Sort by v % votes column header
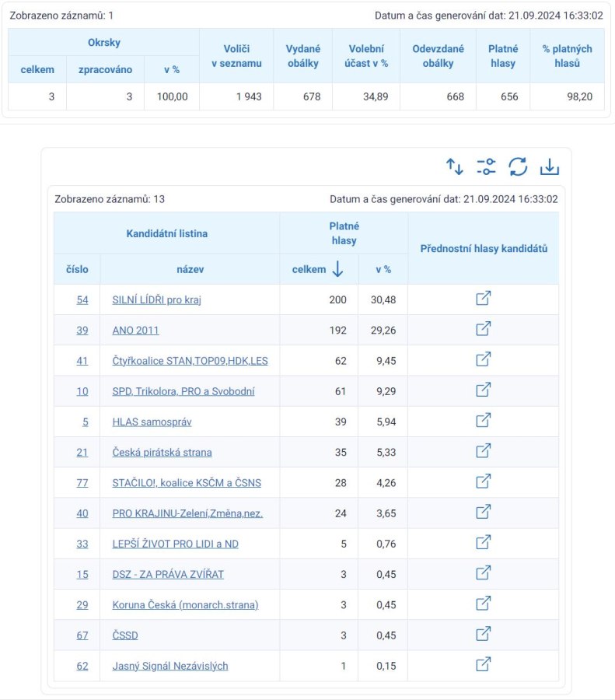 [x=383, y=269]
